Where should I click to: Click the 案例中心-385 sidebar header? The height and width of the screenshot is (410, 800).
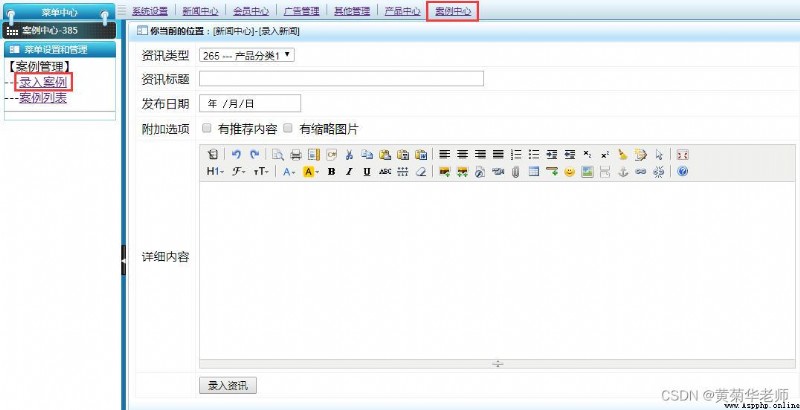point(59,30)
